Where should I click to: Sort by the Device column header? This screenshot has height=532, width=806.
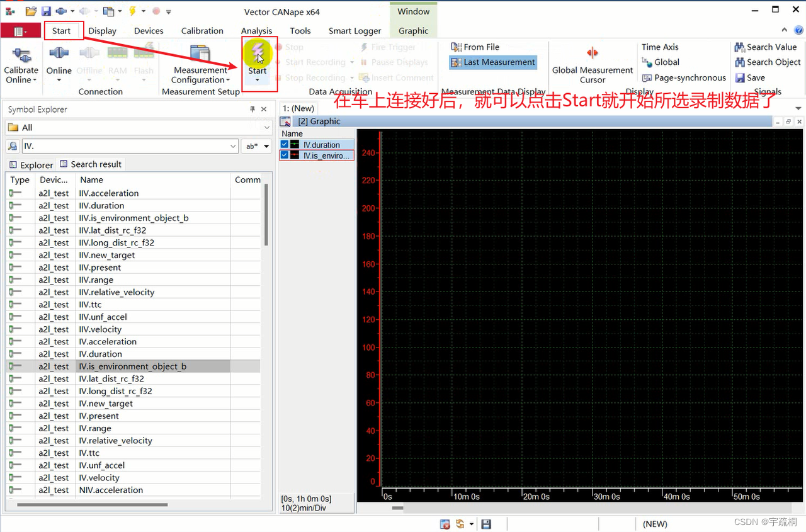(x=55, y=180)
